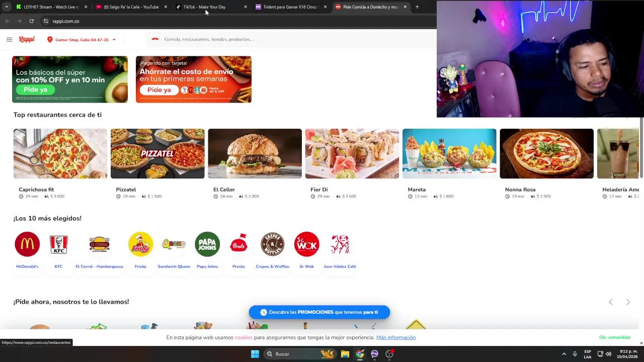This screenshot has height=362, width=644.
Task: Click Pide ya on supermarket banner
Action: click(x=35, y=89)
